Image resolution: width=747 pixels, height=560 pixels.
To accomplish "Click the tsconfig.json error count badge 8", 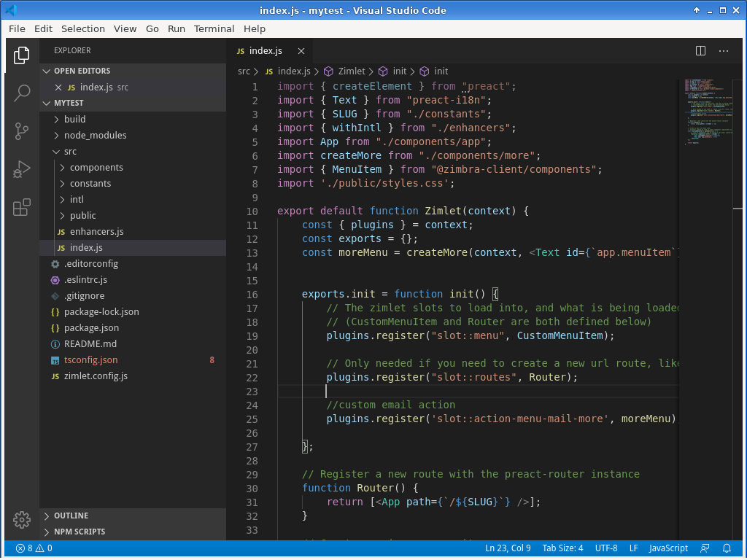I will coord(212,360).
